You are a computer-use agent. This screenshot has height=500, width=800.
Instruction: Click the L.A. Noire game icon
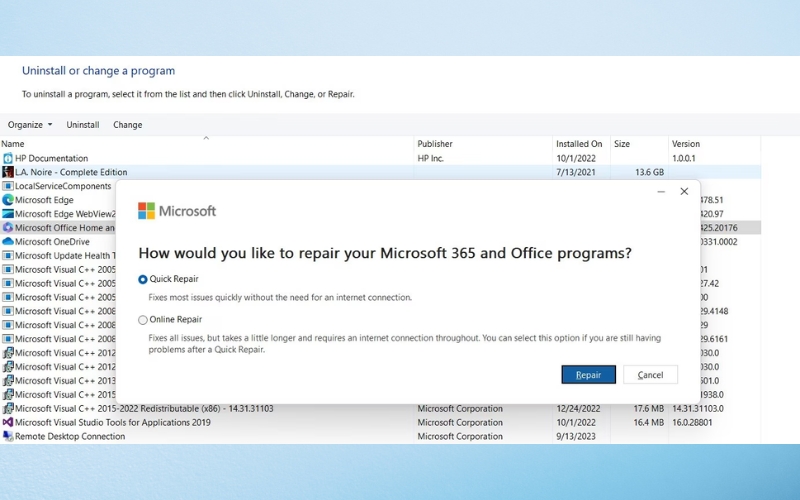[8, 172]
